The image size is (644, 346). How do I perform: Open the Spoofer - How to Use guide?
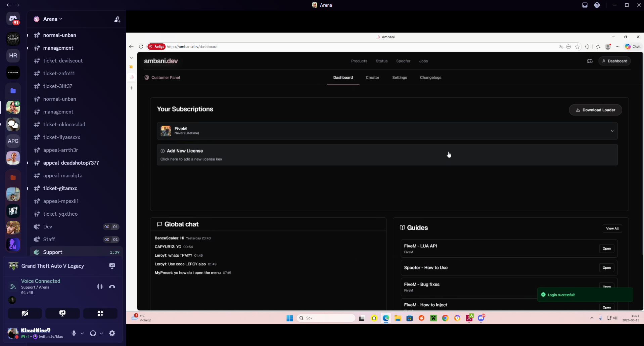(x=606, y=268)
